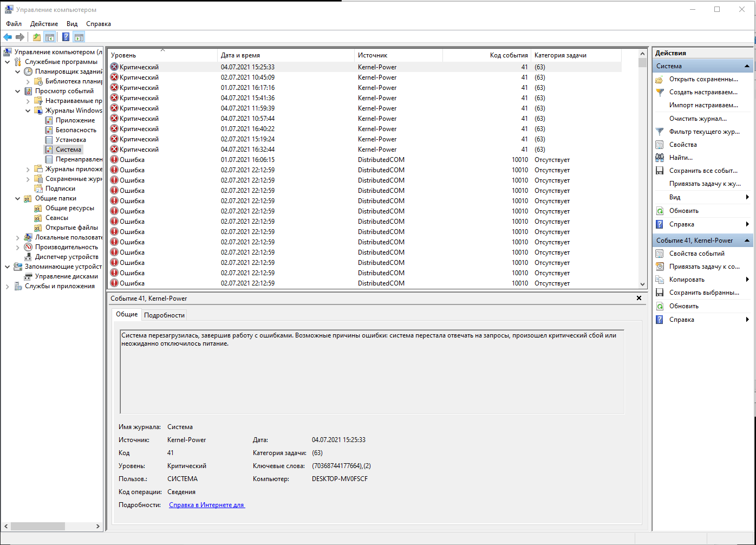Viewport: 756px width, 545px height.
Task: Expand the Локальные пользователи node
Action: coord(18,237)
